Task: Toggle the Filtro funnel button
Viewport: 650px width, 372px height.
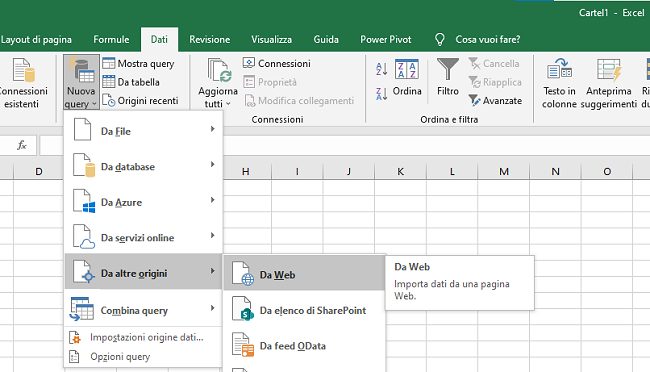Action: (x=448, y=78)
